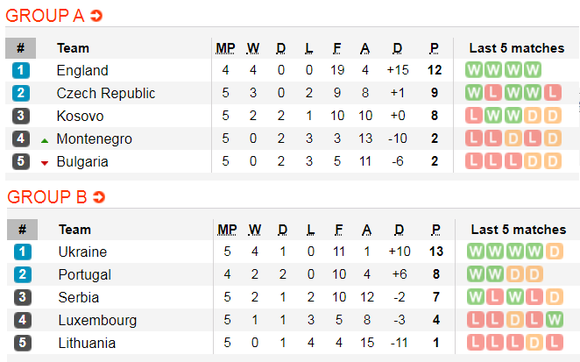
Task: Select Lithuania's rank 5 badge
Action: click(23, 343)
